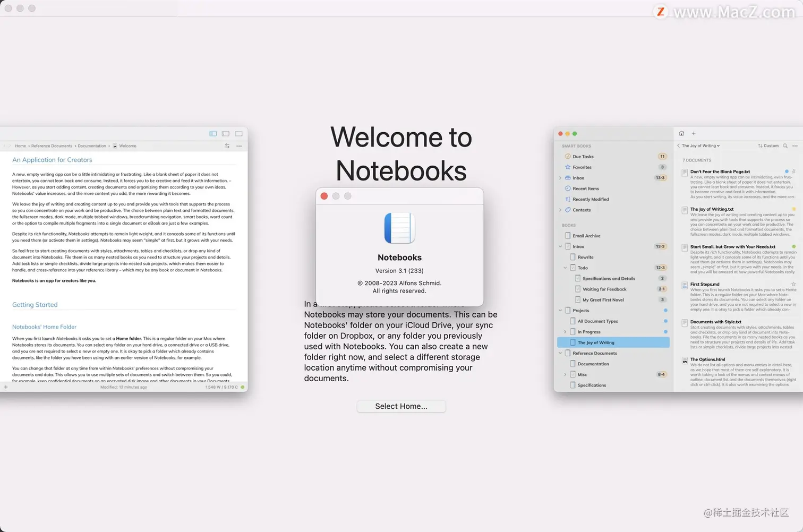
Task: Click the Due Tasks checkmark icon
Action: [568, 157]
